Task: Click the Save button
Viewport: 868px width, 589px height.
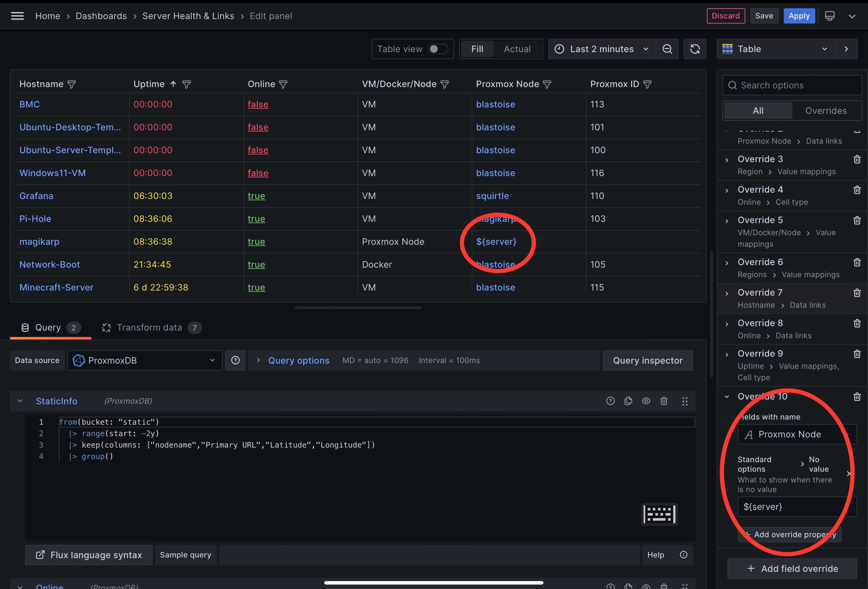Action: coord(764,16)
